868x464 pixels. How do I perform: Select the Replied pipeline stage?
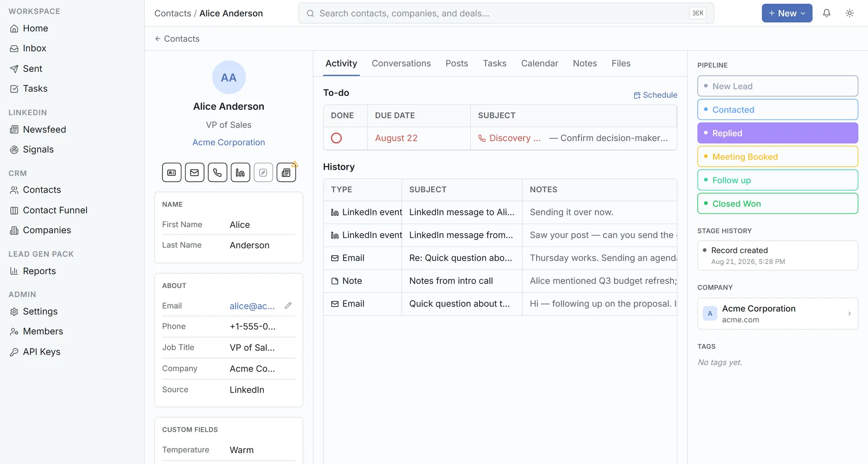pyautogui.click(x=777, y=133)
